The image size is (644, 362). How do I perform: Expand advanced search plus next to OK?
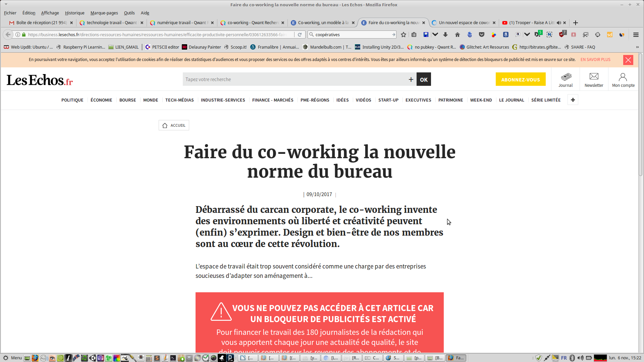click(411, 79)
